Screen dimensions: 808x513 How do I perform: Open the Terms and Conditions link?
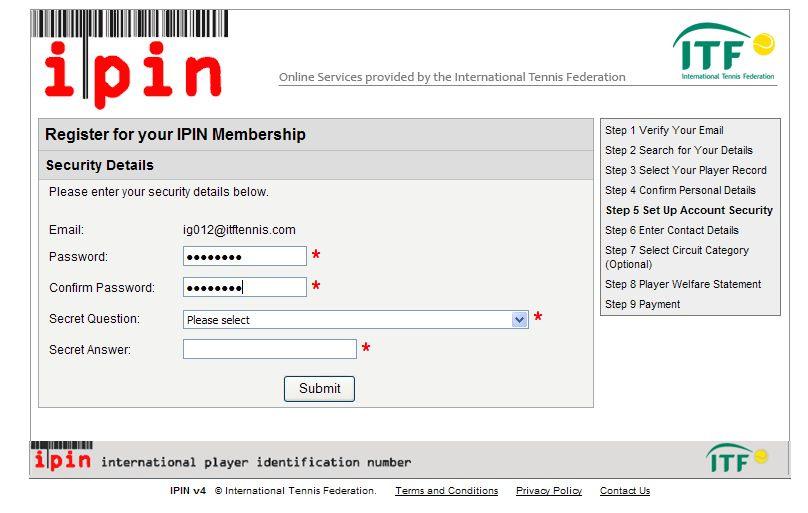tap(447, 490)
